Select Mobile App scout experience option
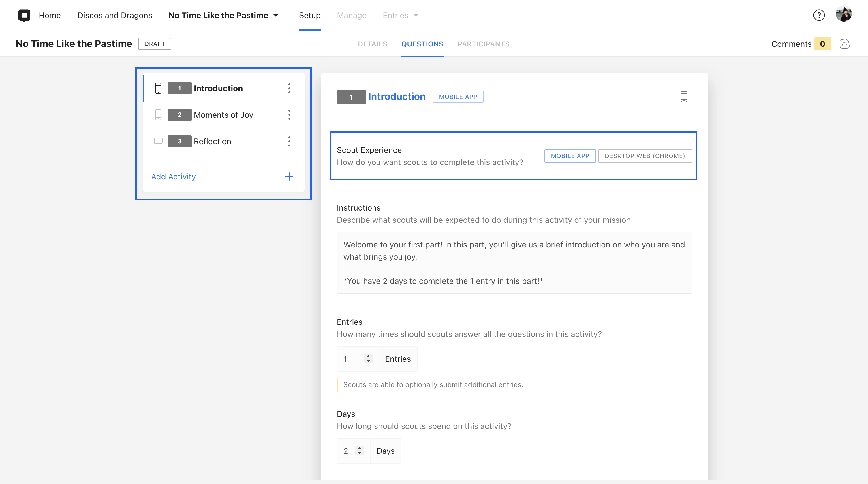 (x=570, y=156)
